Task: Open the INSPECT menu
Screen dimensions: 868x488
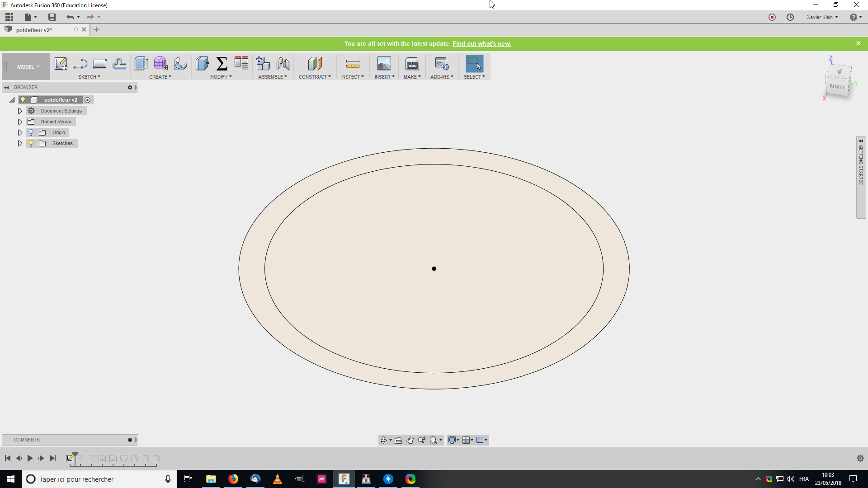Action: [352, 77]
